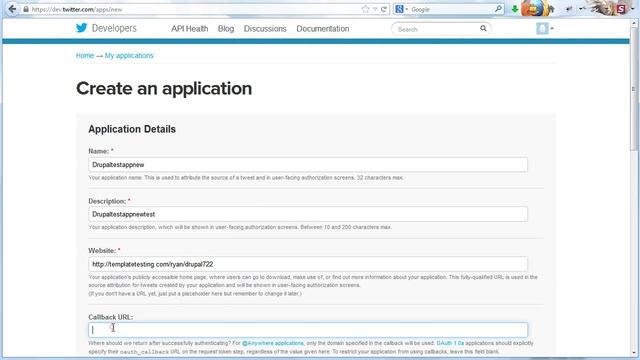Click the Name field containing Drupaltestappnew
The height and width of the screenshot is (360, 640).
pos(308,164)
